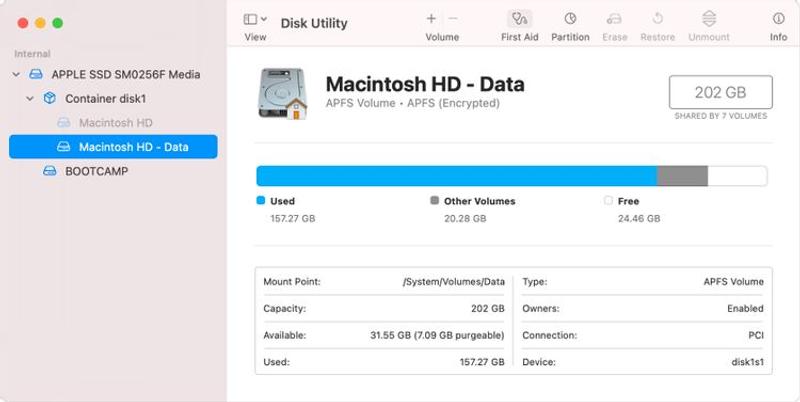
Task: Click the 31.55 GB (7.09 GB purgeable) value
Action: click(437, 336)
